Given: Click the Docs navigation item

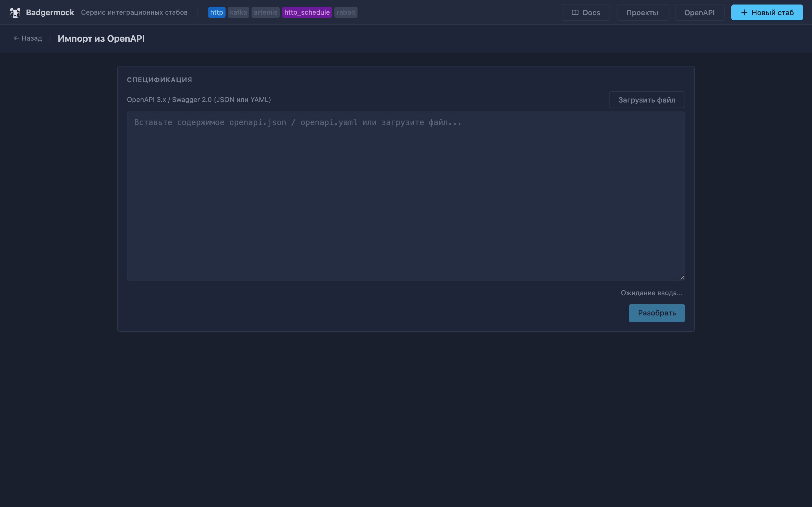Looking at the screenshot, I should point(586,12).
